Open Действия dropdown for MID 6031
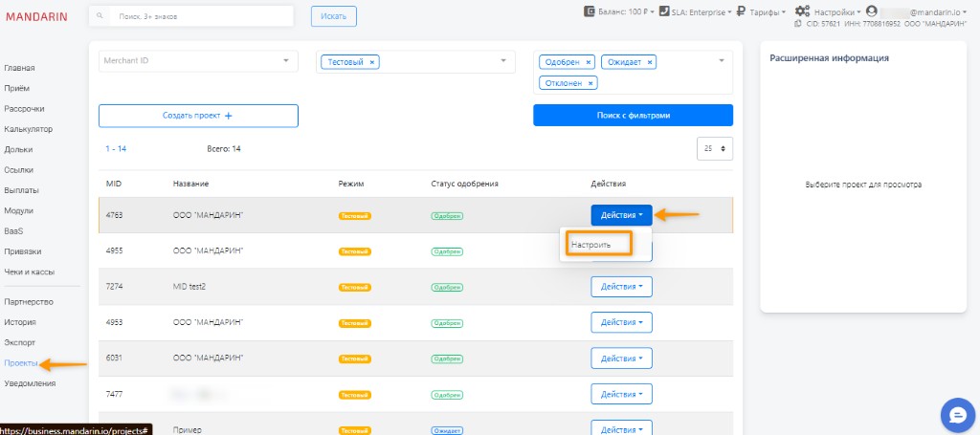The height and width of the screenshot is (435, 980). click(x=622, y=359)
